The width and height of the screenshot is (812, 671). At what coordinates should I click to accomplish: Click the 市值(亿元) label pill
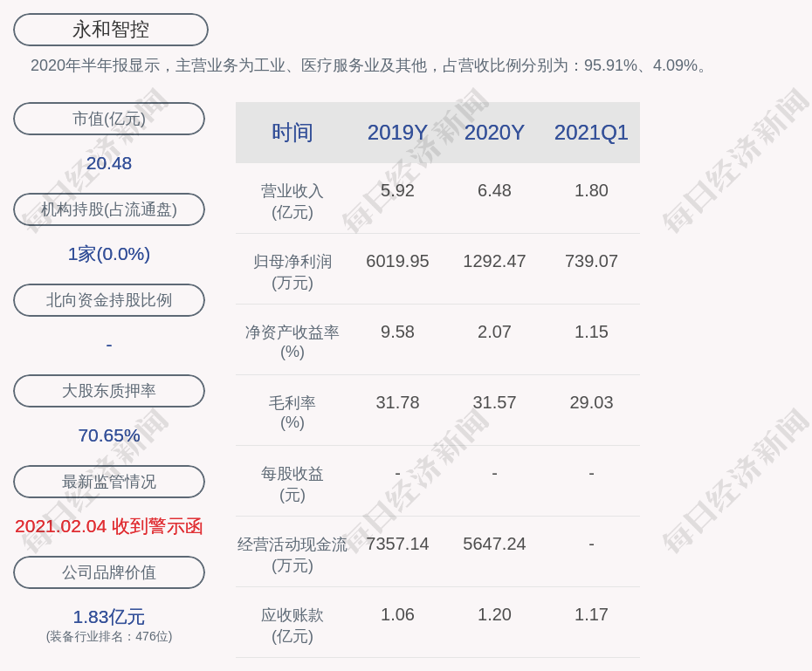(109, 119)
